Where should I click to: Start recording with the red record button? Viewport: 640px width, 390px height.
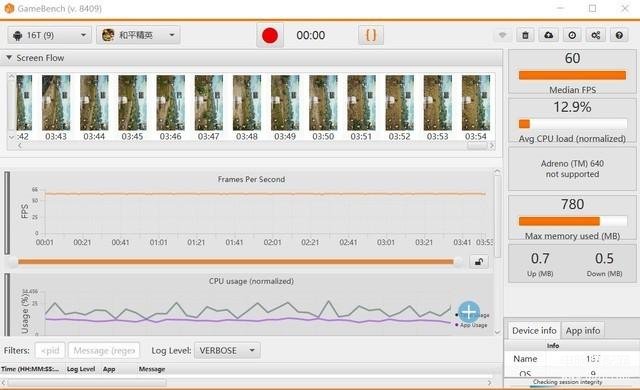pos(270,35)
